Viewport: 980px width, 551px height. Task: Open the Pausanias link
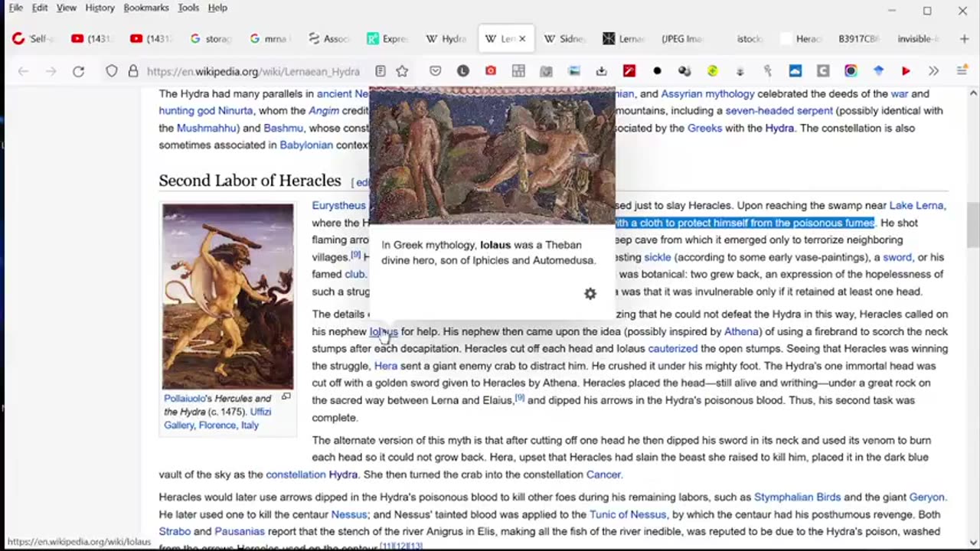(x=240, y=531)
